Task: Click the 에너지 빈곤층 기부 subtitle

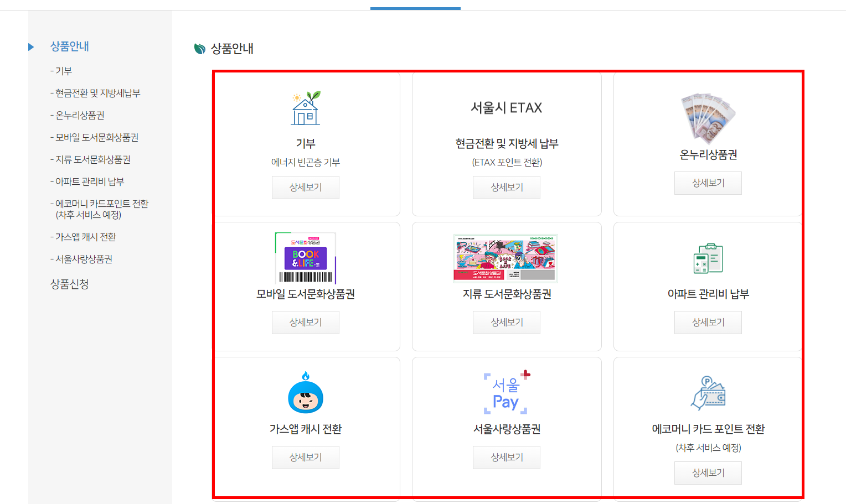Action: (x=306, y=163)
